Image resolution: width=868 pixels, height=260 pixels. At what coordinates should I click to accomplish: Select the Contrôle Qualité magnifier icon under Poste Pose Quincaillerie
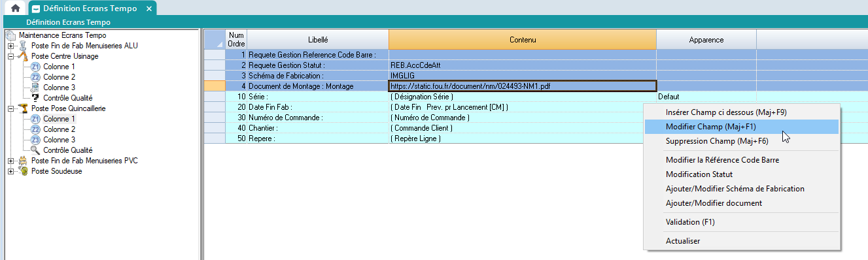coord(35,150)
